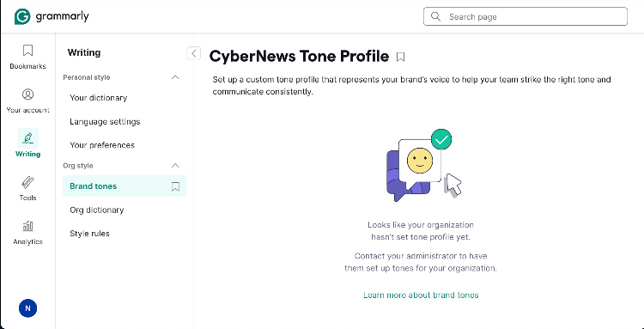Viewport: 644px width, 329px height.
Task: Click the CyberNews Tone Profile heading
Action: (x=299, y=57)
